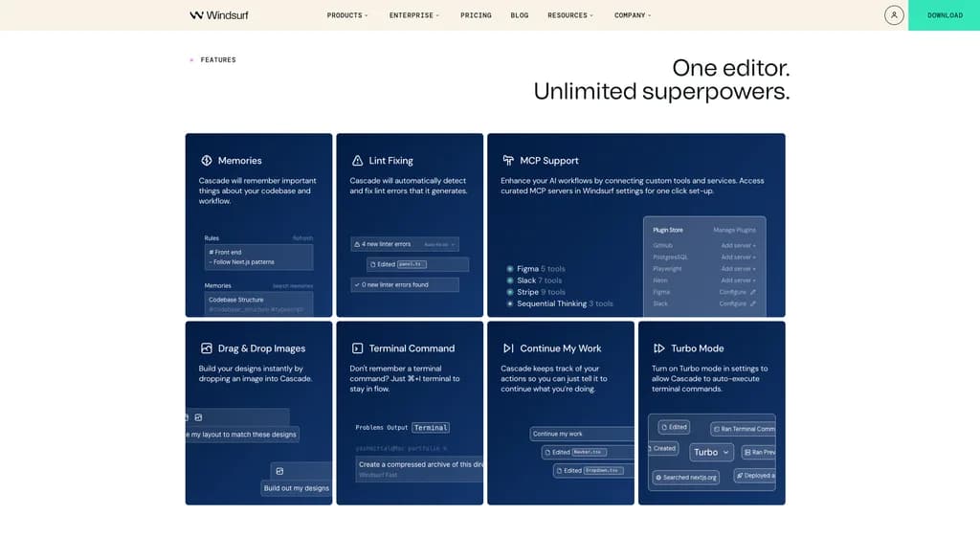Screen dimensions: 980x560
Task: Expand the Resources menu
Action: tap(570, 15)
